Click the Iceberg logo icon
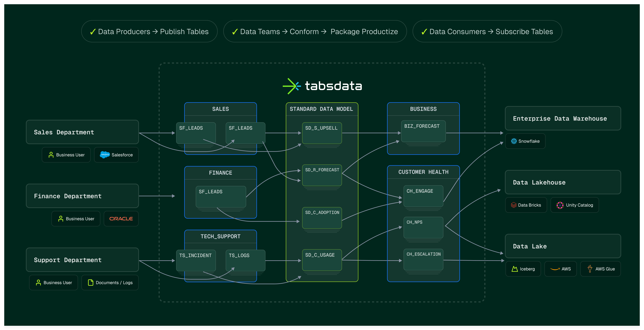 pos(515,269)
